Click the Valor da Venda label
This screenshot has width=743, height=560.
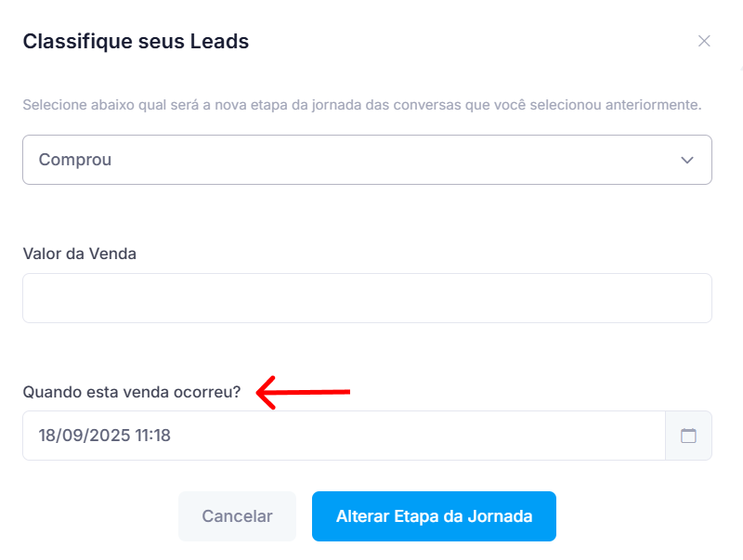tap(79, 254)
